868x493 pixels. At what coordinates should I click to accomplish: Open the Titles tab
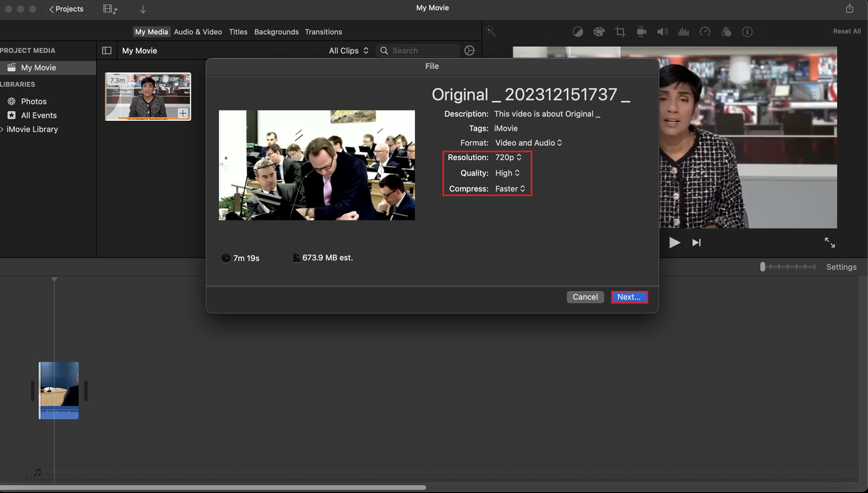tap(238, 31)
